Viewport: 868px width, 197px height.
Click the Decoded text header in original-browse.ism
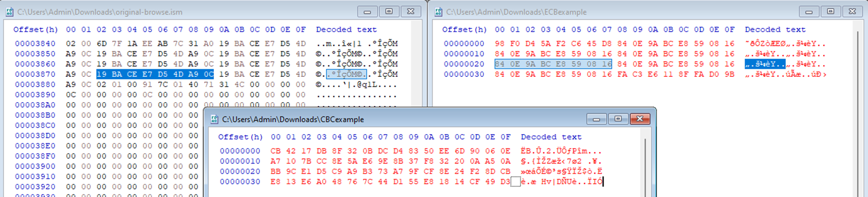(x=346, y=29)
